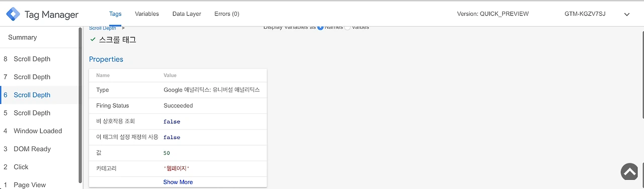Viewport: 644px width, 189px height.
Task: Click the Tag Manager logo icon
Action: (x=13, y=14)
